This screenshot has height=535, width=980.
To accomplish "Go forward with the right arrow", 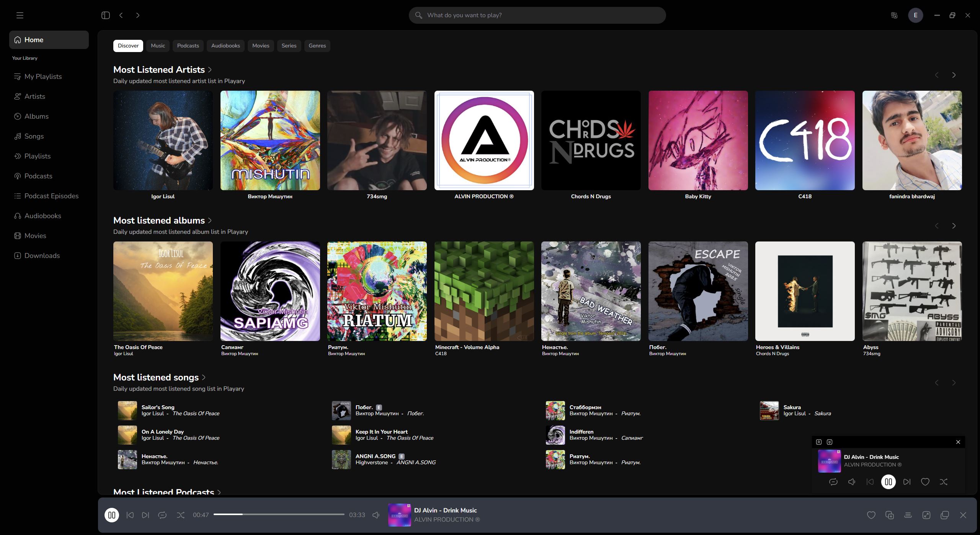I will click(x=138, y=15).
